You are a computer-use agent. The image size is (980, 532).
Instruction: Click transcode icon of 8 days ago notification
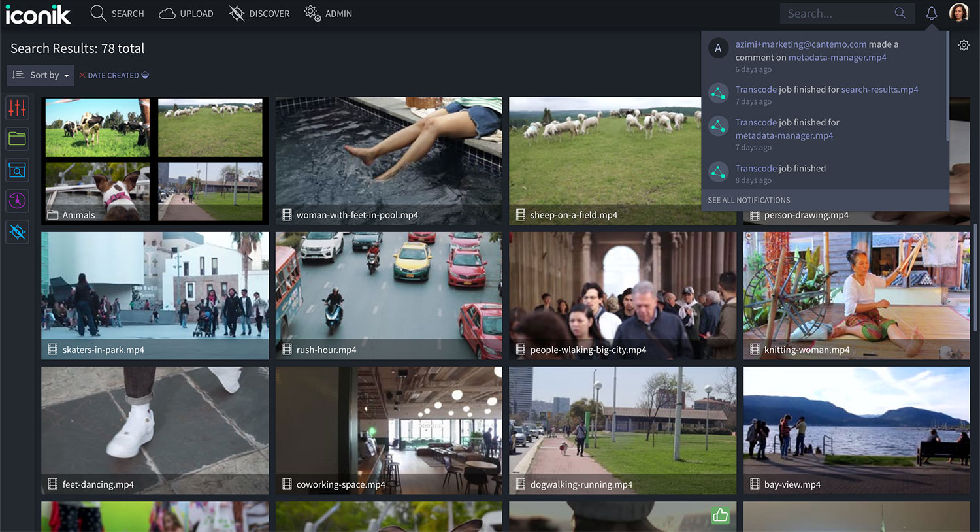coord(719,172)
